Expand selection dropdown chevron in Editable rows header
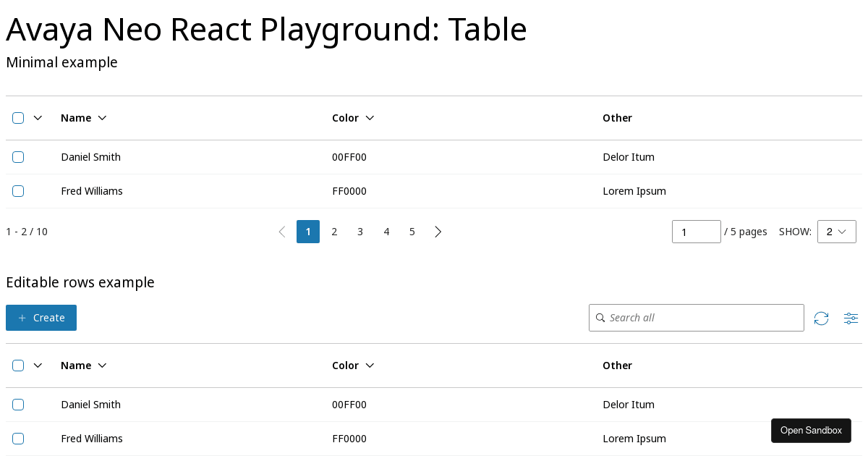 point(38,366)
